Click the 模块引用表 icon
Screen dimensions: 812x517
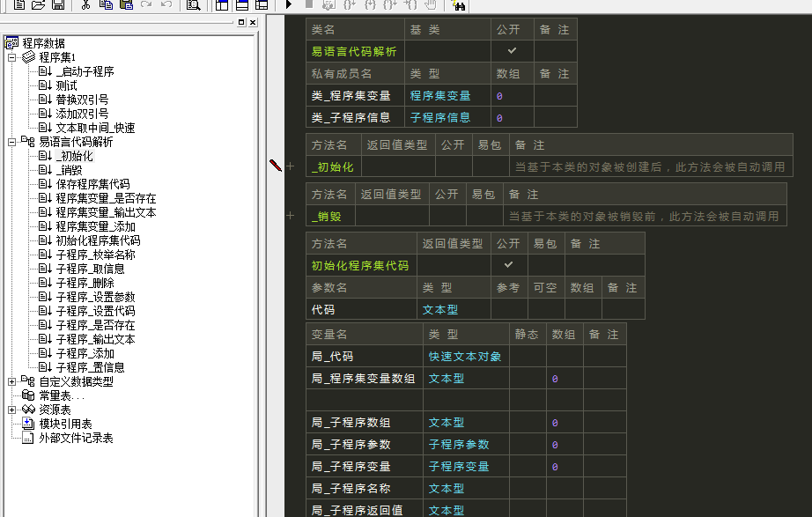coord(28,424)
